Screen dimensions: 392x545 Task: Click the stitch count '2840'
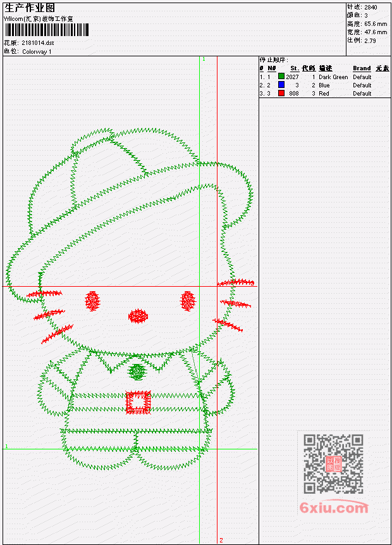(371, 8)
